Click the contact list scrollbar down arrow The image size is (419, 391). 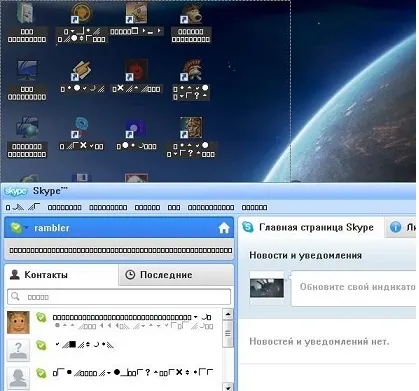coord(228,387)
